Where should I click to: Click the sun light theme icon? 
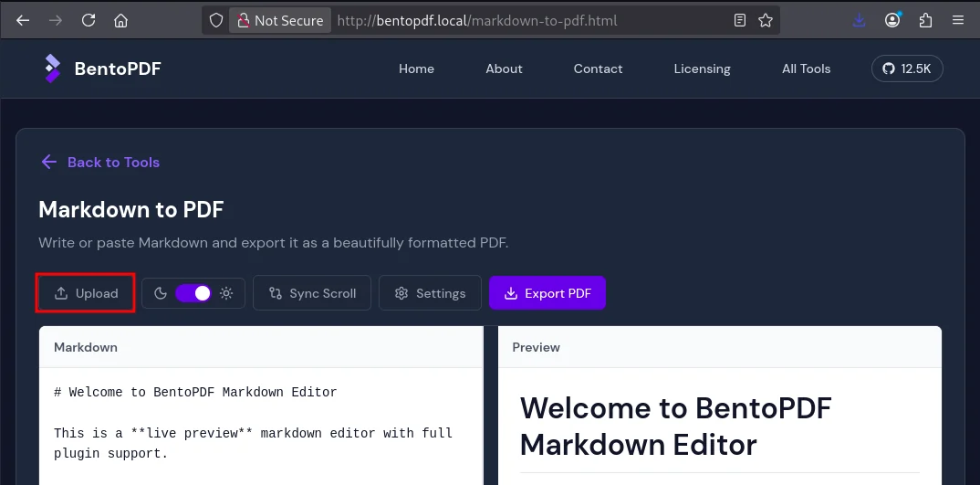tap(226, 293)
